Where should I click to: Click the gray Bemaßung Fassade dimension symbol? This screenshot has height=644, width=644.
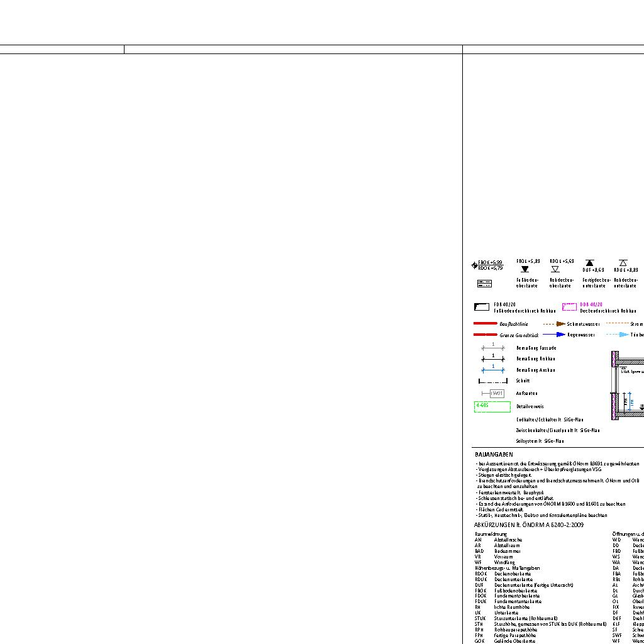tap(493, 347)
